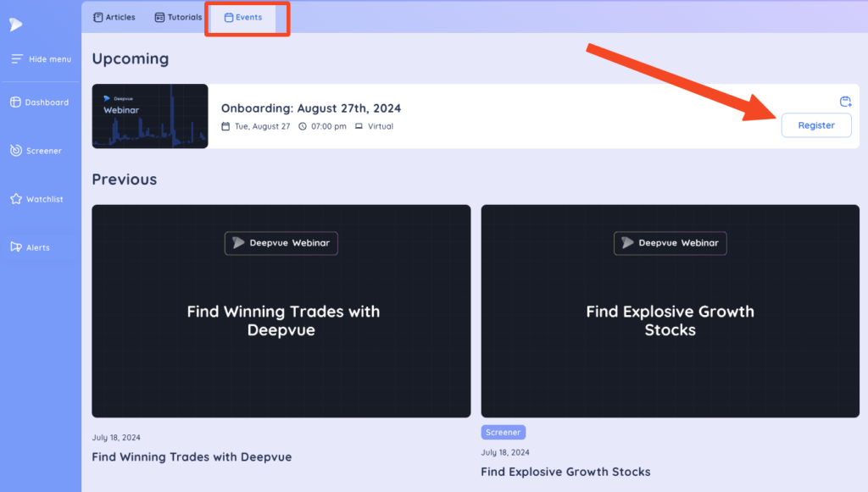Viewport: 868px width, 492px height.
Task: Open the Screener sidebar icon
Action: point(16,151)
